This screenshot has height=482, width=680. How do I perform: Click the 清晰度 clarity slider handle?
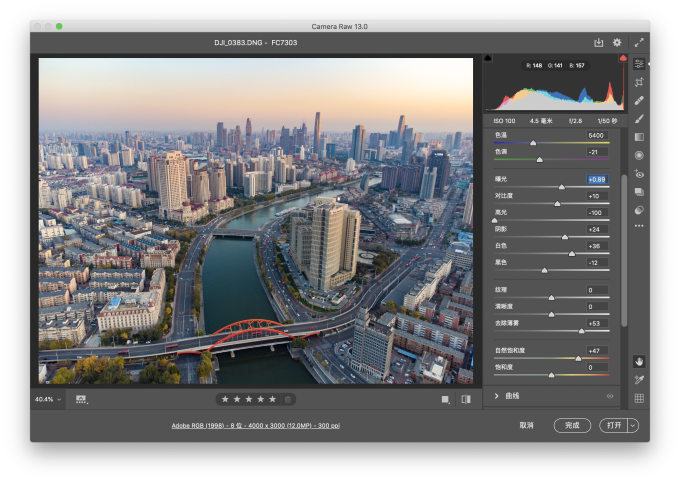(x=552, y=315)
